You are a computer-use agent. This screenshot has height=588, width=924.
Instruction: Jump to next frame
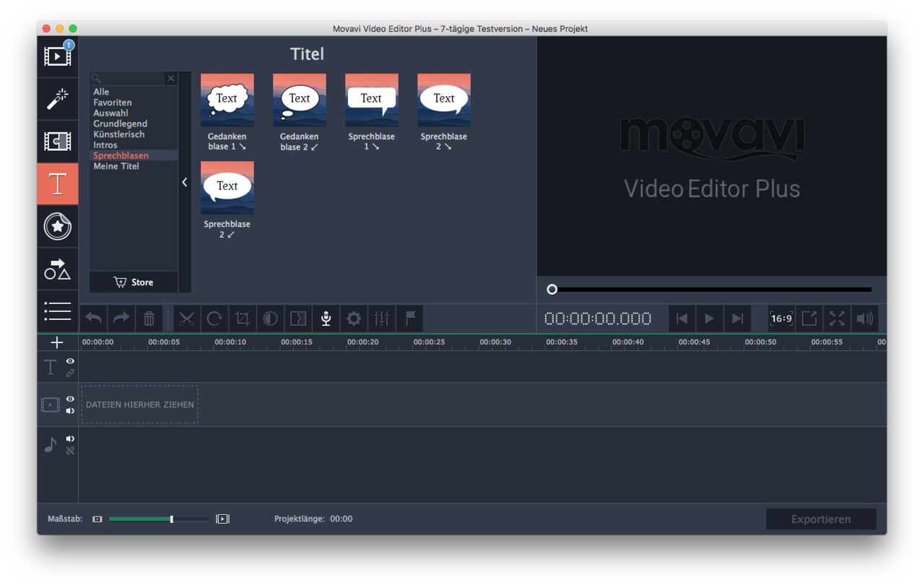[737, 319]
